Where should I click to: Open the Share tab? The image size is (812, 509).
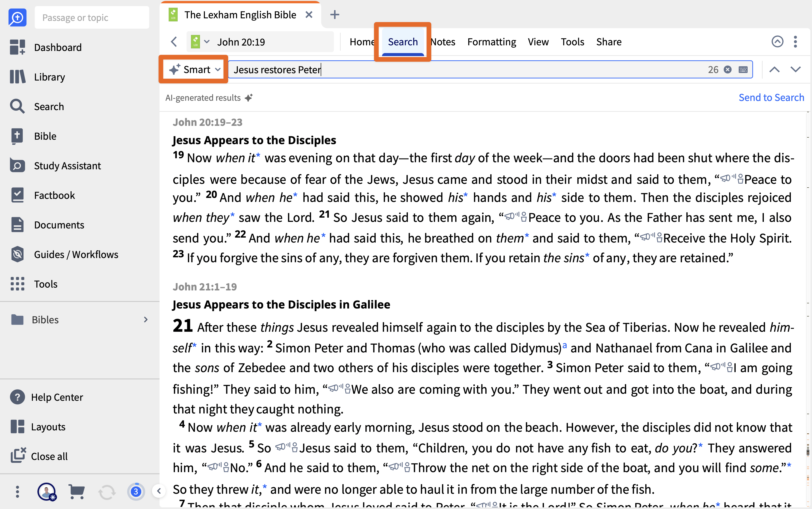(x=609, y=42)
